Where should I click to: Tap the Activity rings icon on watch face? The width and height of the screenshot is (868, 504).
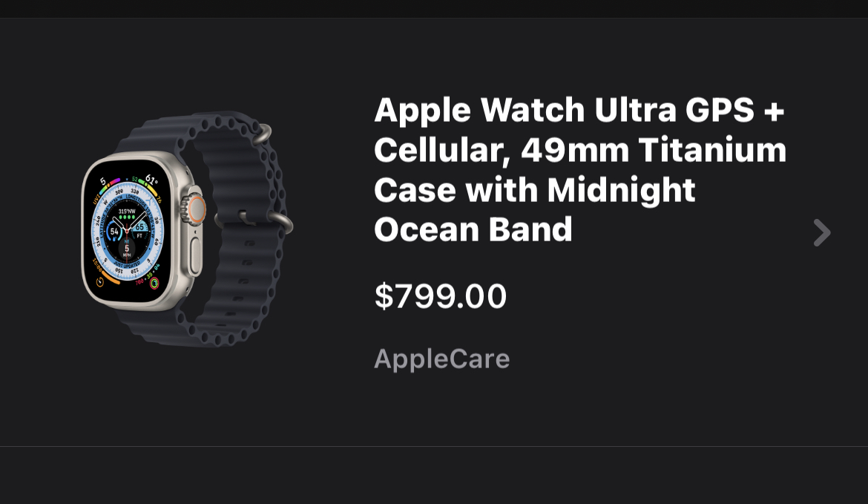coord(154,282)
